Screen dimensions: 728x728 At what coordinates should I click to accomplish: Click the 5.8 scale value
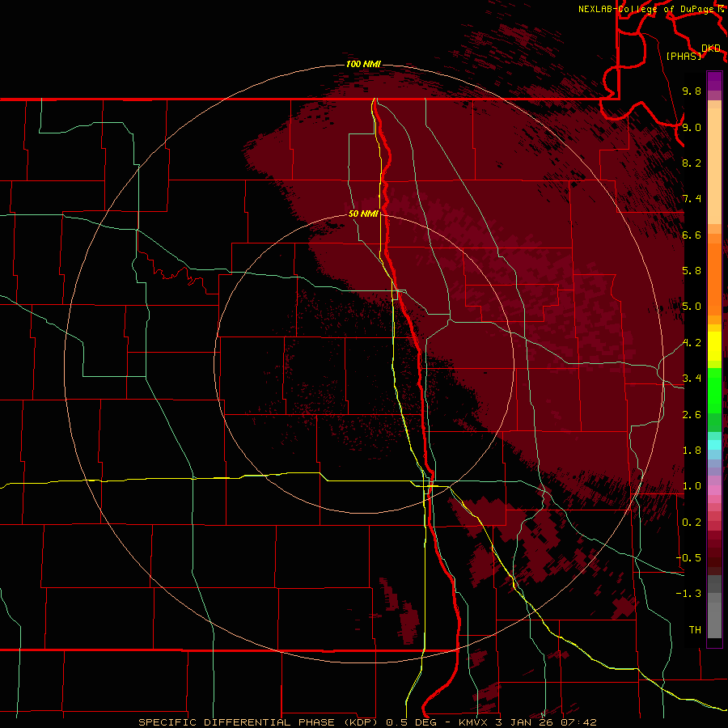692,271
